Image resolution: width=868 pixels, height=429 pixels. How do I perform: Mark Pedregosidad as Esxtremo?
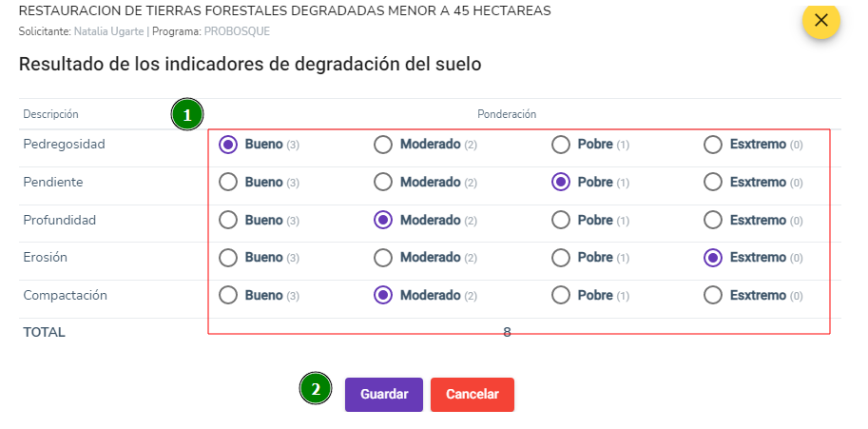[x=713, y=145]
